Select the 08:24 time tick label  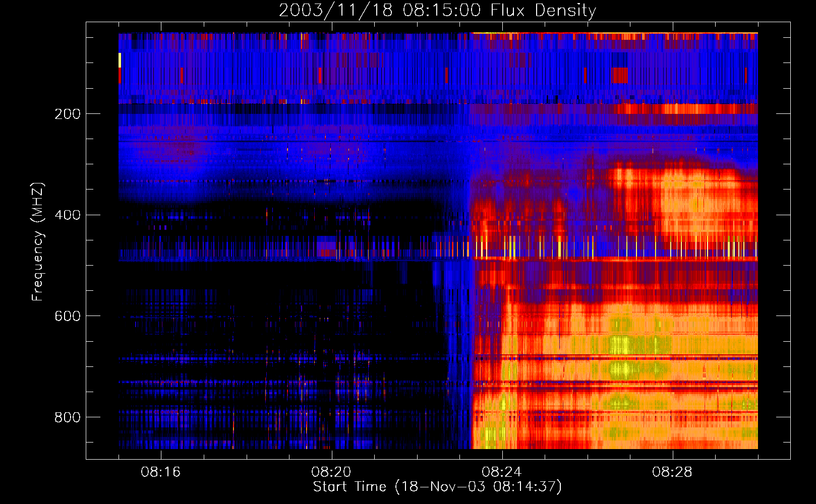[x=502, y=472]
